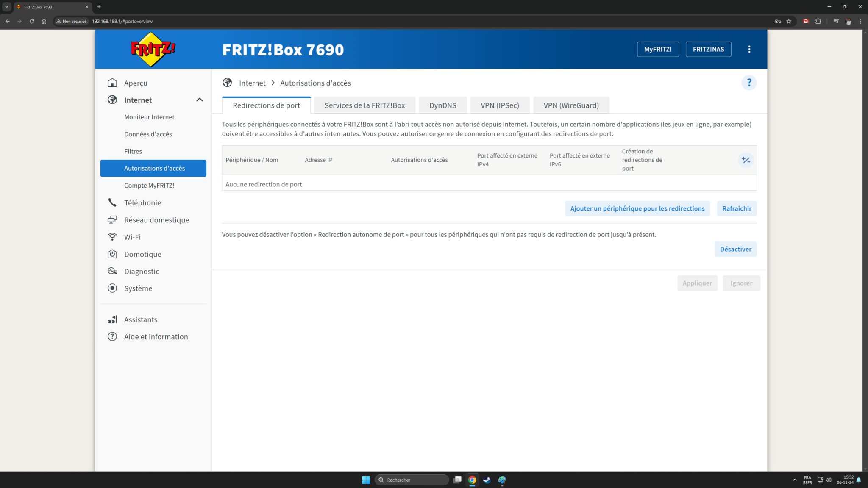Open Compte MyFRITZ! in sidebar
This screenshot has width=868, height=488.
tap(153, 186)
